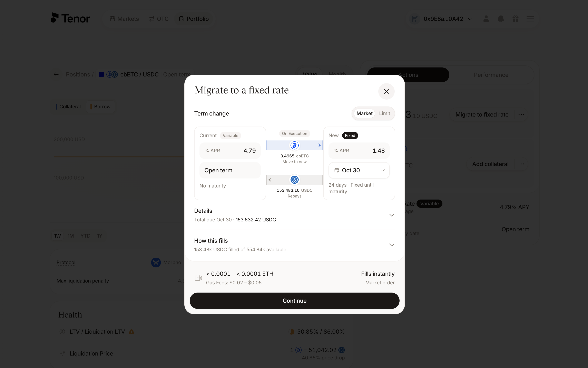This screenshot has width=588, height=368.
Task: Click the Variable rate badge in side panel
Action: pyautogui.click(x=429, y=203)
